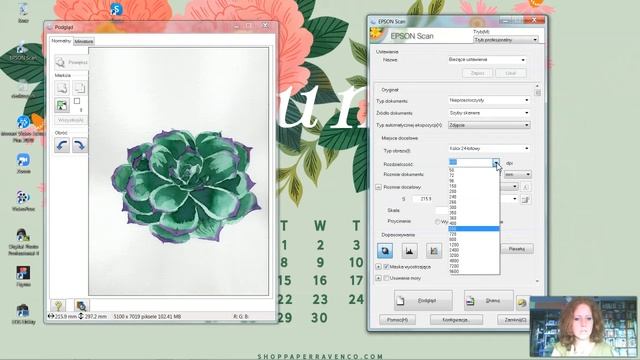The width and height of the screenshot is (640, 360).
Task: Open the film reel video editor shortcut
Action: (23, 200)
